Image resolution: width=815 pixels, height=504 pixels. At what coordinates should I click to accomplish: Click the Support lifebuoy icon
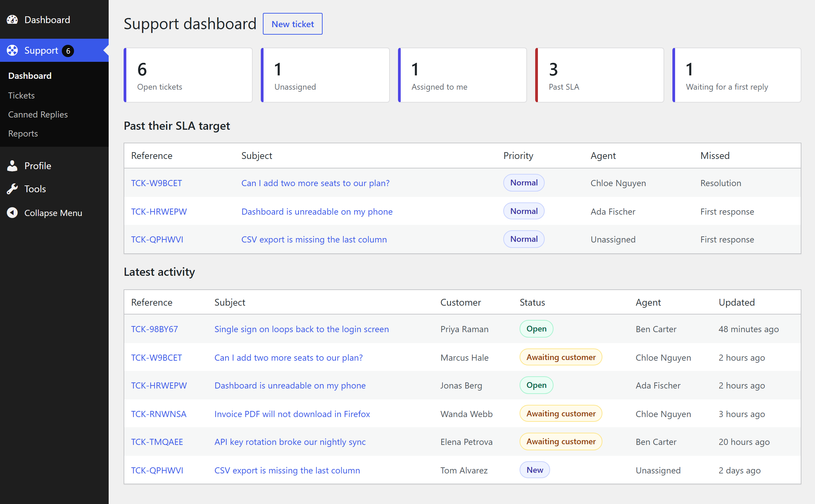point(12,50)
